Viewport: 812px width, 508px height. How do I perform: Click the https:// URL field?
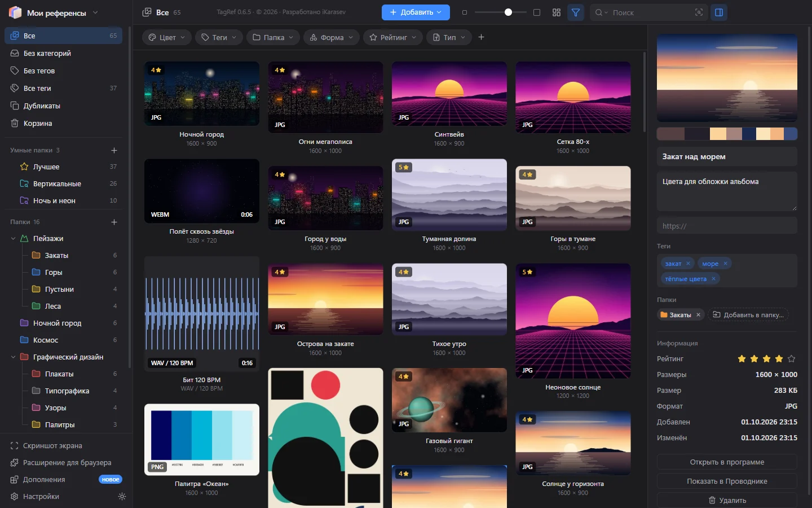(x=727, y=226)
